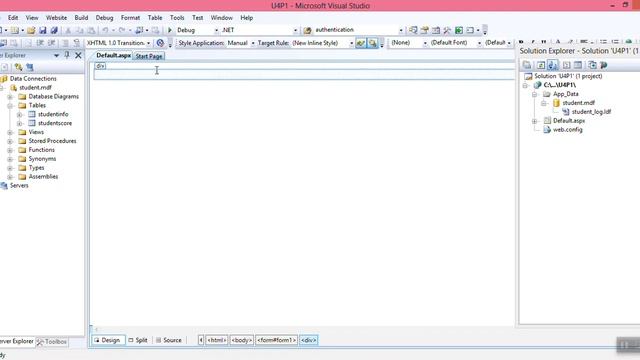Click the View Code icon in Solution Explorer
This screenshot has height=360, width=640.
[x=567, y=65]
